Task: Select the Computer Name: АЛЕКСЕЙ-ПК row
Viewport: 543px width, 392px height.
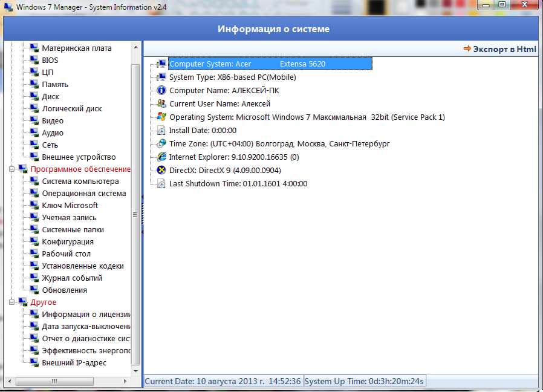Action: pyautogui.click(x=224, y=91)
